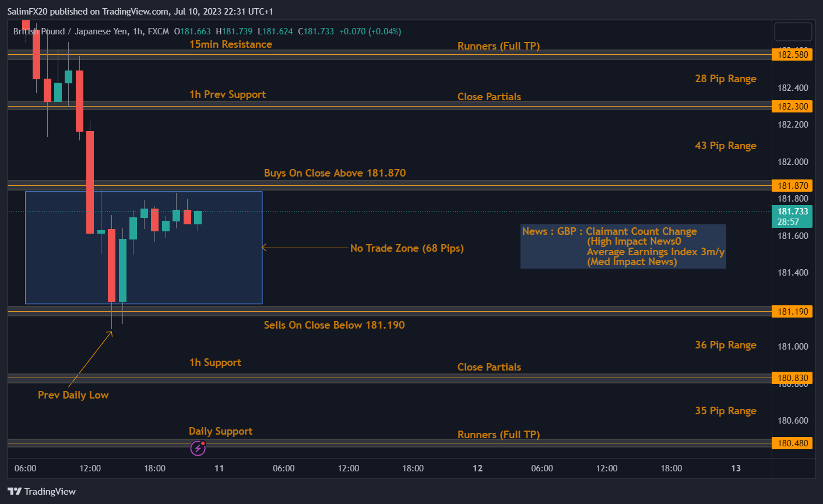Click date 11 on the time axis
The width and height of the screenshot is (823, 504).
point(219,468)
